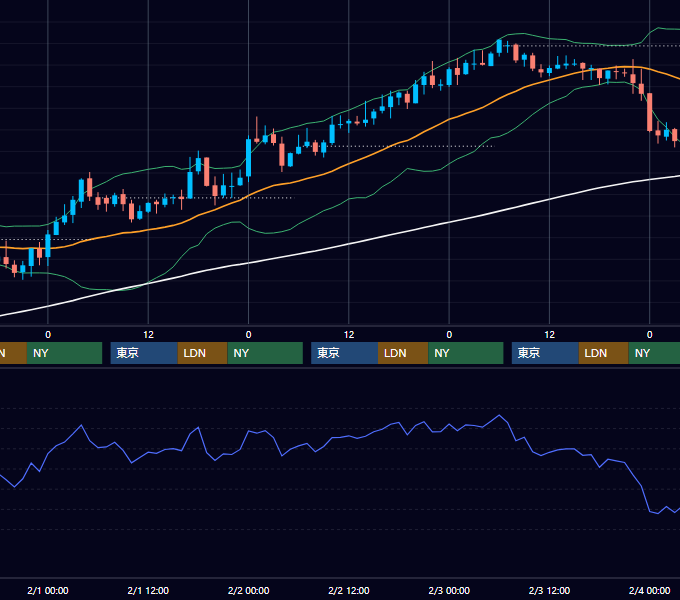Click the orange moving average line
Screen dimensions: 680x600
point(347,165)
